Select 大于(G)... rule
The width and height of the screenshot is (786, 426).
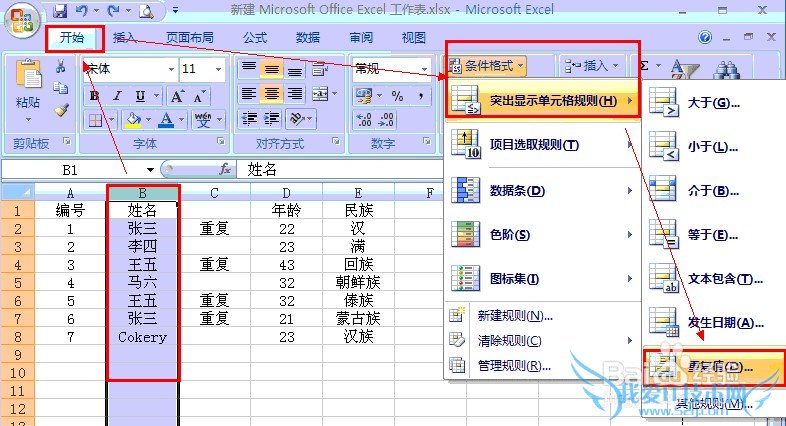(x=714, y=103)
